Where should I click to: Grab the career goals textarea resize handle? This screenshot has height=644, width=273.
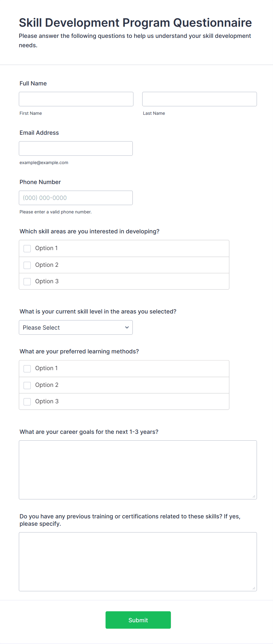pyautogui.click(x=254, y=496)
